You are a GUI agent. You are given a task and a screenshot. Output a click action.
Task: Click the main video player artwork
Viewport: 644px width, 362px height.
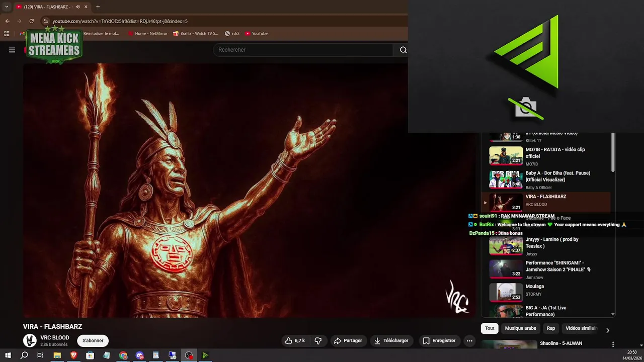249,190
